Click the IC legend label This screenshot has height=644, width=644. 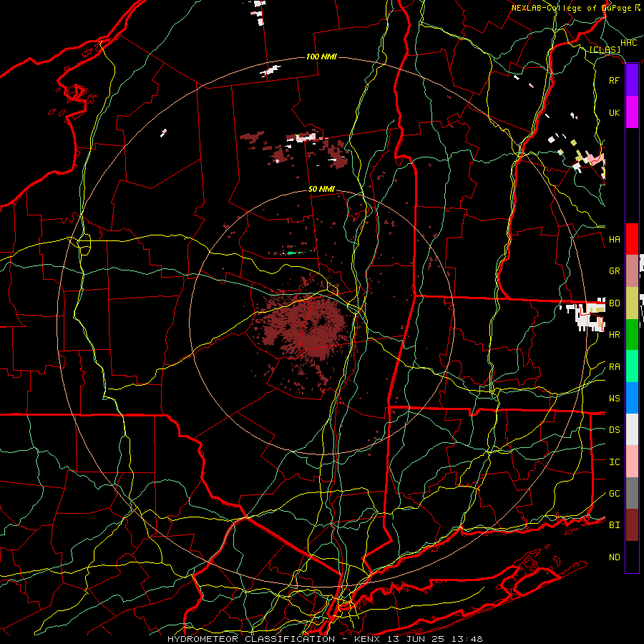coord(615,462)
